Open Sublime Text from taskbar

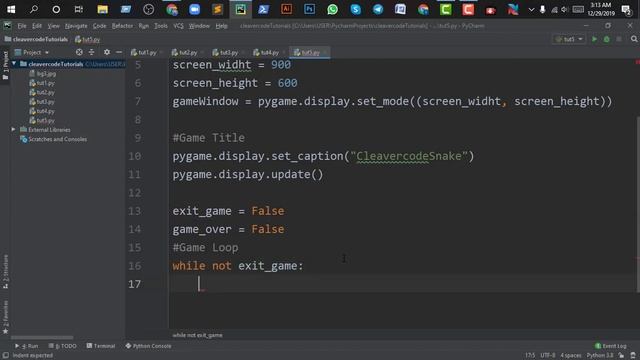pos(218,9)
